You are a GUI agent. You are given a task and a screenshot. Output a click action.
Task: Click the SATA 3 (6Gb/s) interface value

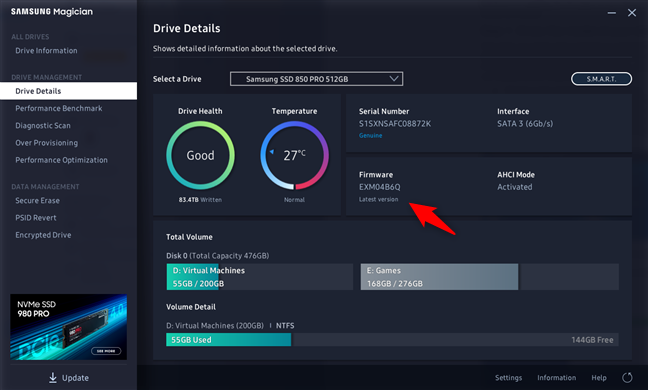(x=525, y=124)
